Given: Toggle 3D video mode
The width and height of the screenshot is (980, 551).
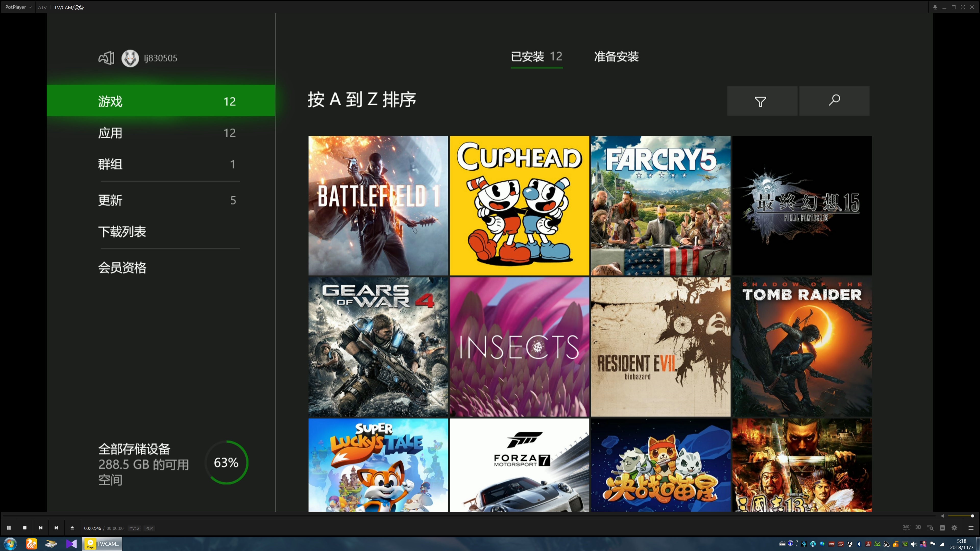Looking at the screenshot, I should [x=918, y=528].
